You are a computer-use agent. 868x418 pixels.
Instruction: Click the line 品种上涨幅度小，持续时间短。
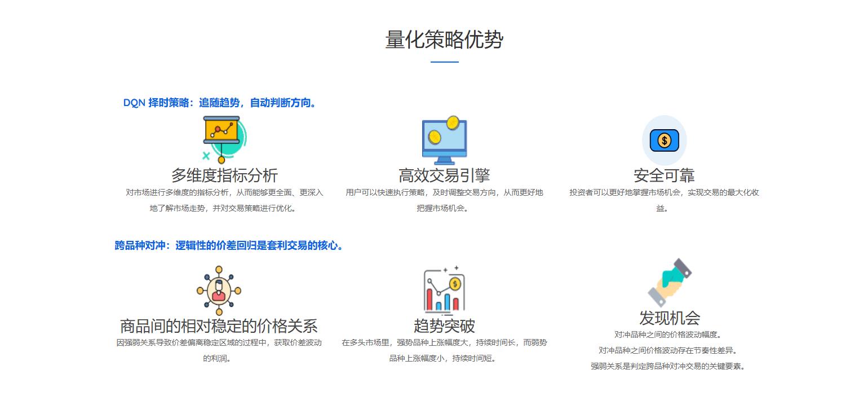click(444, 358)
